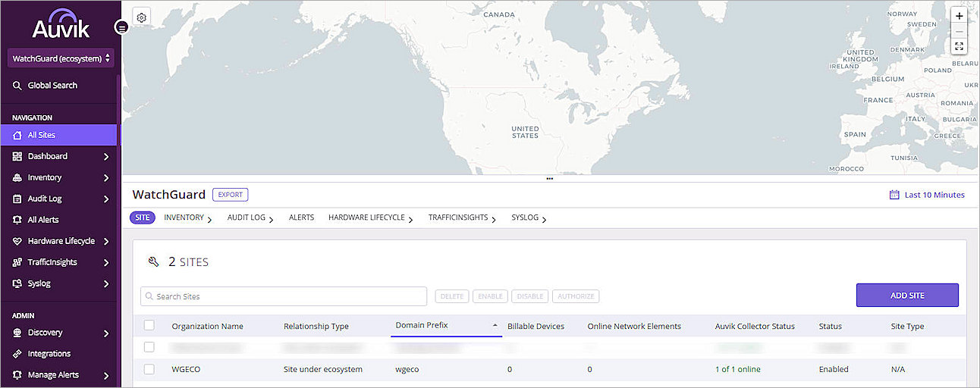Click the fullscreen map icon
The image size is (980, 388).
tap(959, 46)
